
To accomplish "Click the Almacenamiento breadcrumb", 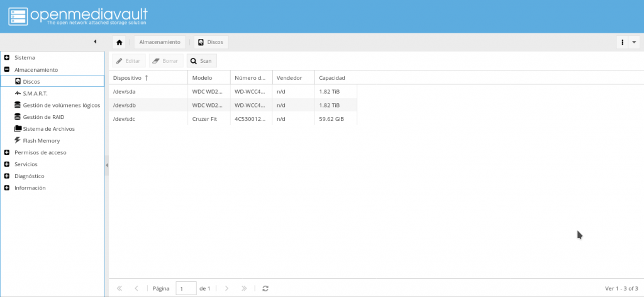I will coord(160,42).
